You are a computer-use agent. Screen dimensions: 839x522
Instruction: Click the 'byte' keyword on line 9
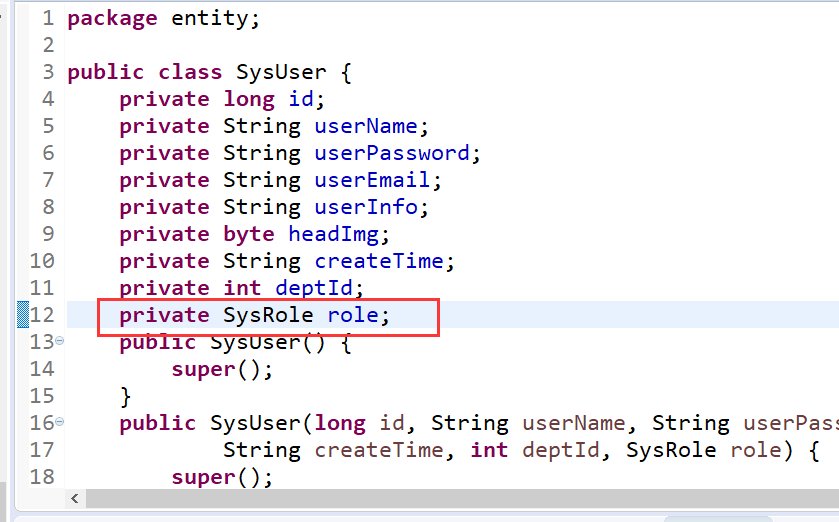tap(249, 235)
